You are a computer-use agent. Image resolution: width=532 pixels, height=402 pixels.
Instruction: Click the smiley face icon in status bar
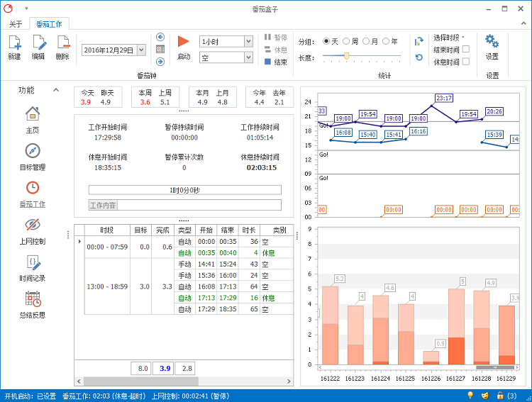click(485, 396)
